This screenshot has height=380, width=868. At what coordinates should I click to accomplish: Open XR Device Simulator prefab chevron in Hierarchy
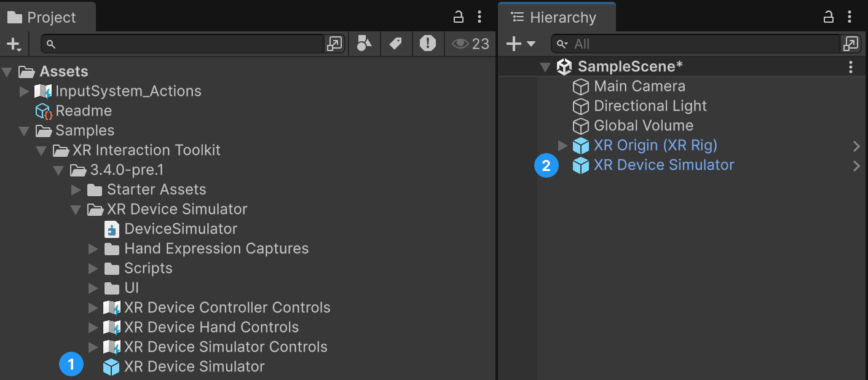[856, 165]
